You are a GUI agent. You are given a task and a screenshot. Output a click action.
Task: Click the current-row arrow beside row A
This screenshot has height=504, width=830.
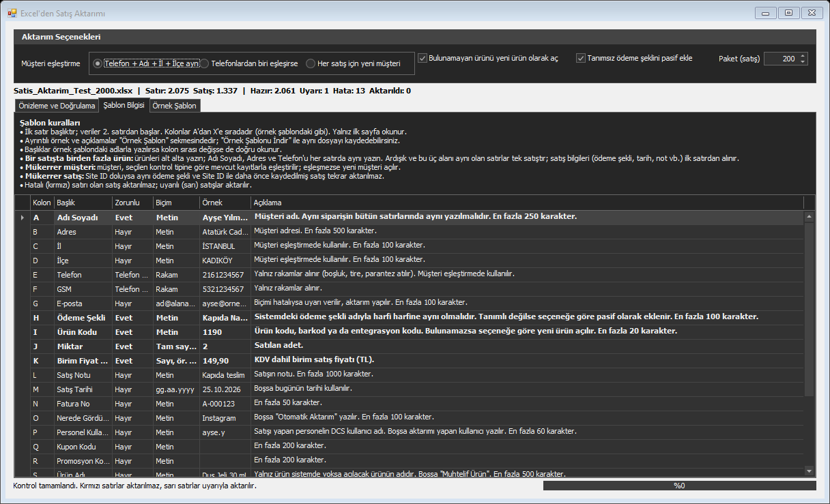23,218
